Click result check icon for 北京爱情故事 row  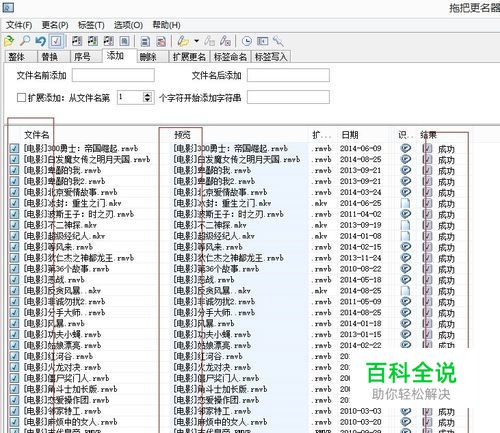(x=428, y=192)
